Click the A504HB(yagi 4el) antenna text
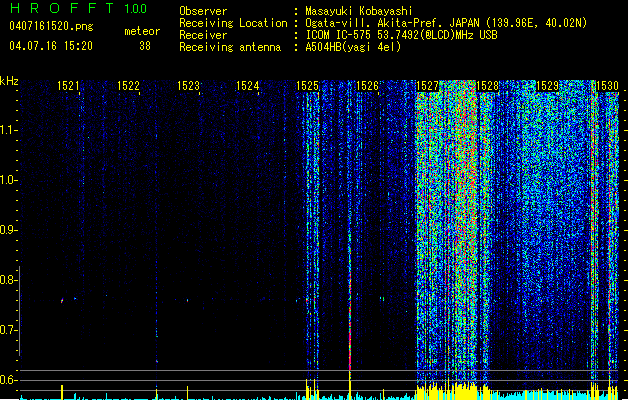The height and width of the screenshot is (400, 629). [x=353, y=47]
